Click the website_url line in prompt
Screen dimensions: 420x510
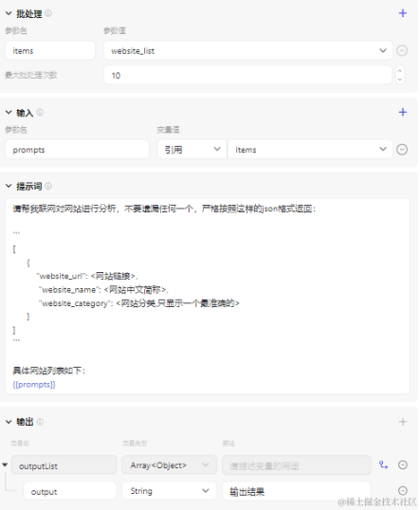click(x=87, y=276)
